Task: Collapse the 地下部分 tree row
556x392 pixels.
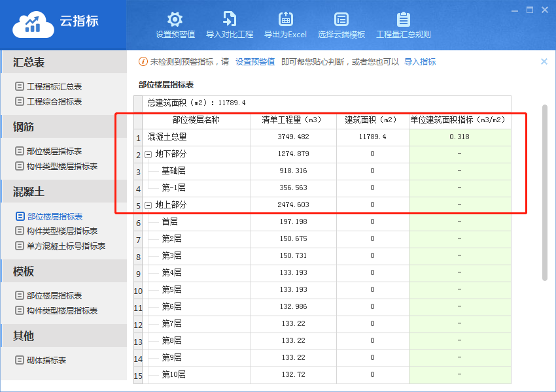Action: pos(148,155)
